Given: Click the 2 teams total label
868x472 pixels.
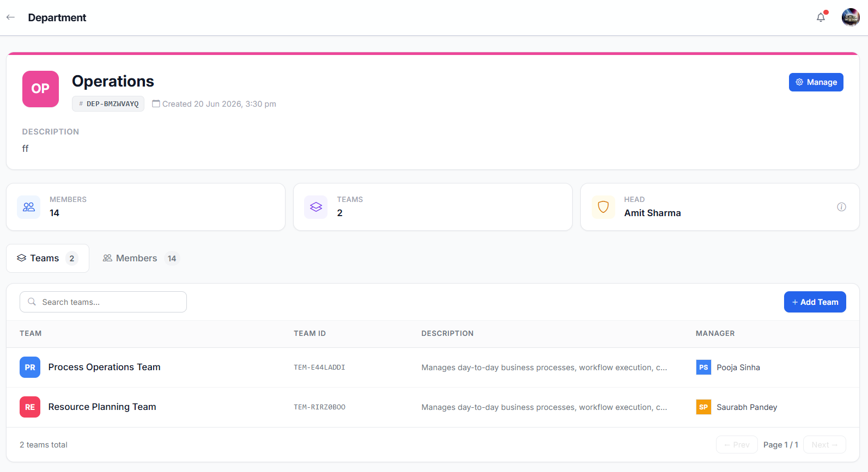Looking at the screenshot, I should point(44,445).
